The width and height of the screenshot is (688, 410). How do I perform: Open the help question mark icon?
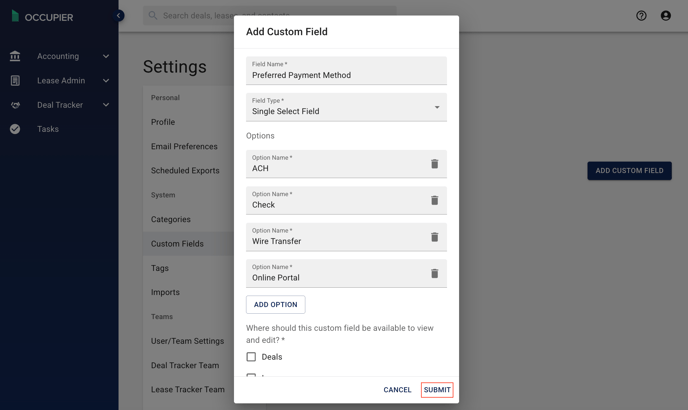coord(641,16)
